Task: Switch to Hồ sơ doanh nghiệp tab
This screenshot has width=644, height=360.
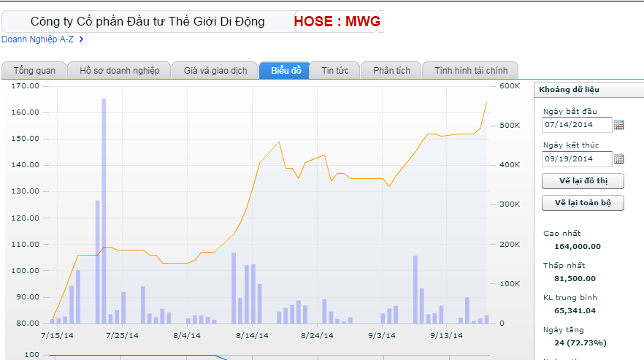Action: point(119,71)
